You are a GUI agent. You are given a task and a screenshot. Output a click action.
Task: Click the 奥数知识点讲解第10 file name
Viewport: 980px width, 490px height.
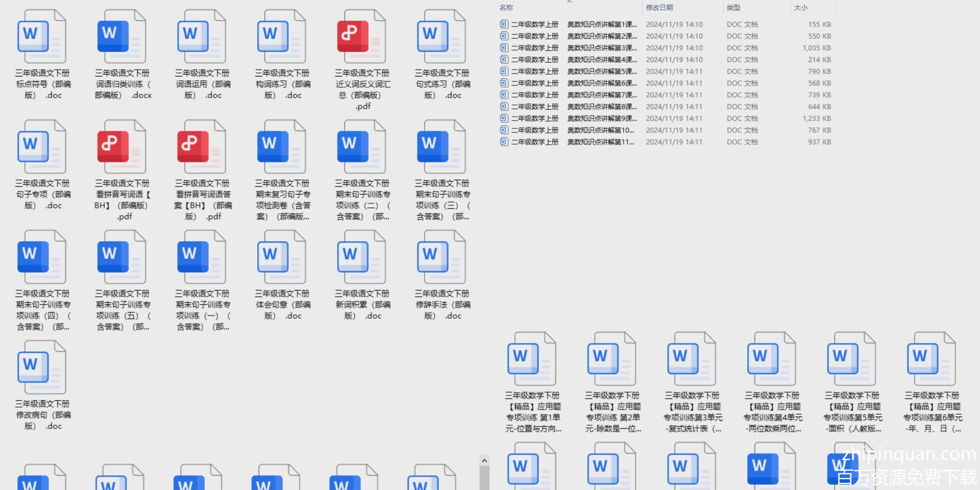tap(573, 130)
